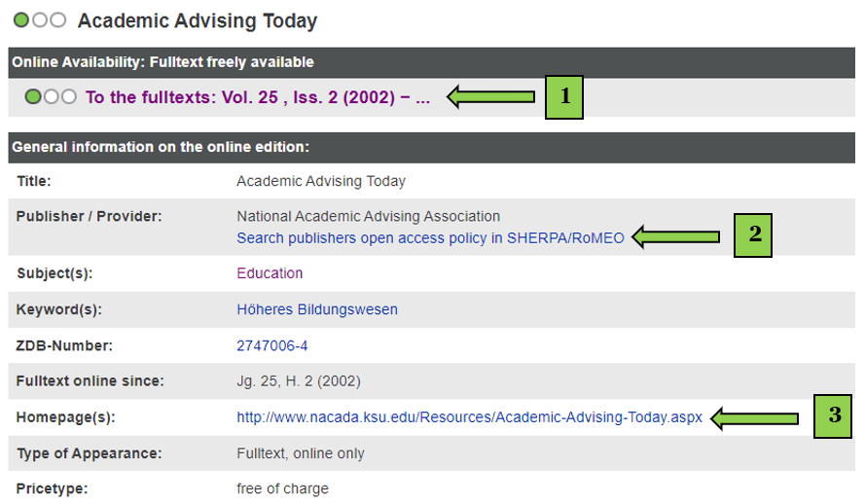This screenshot has height=504, width=865.
Task: Click the Online Availability header bar
Action: (431, 62)
